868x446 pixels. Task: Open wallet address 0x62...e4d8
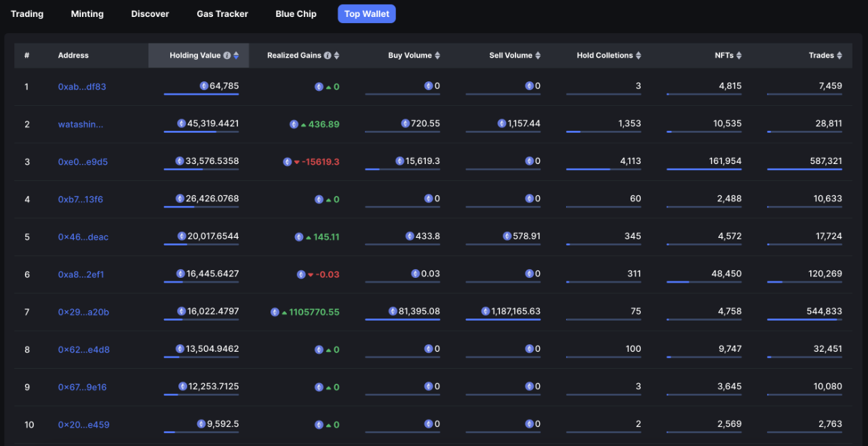point(83,350)
